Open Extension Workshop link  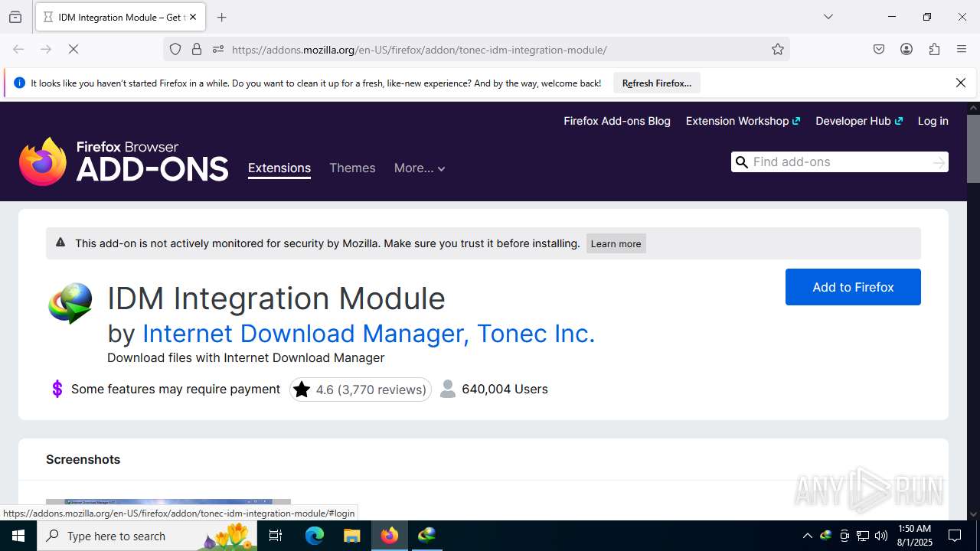(x=743, y=121)
